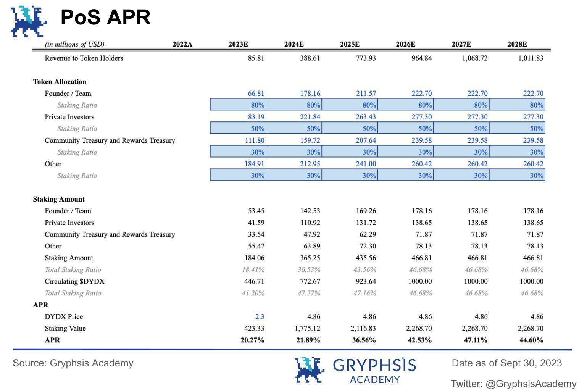The image size is (587, 392).
Task: Click the Circulating $DYDX row label
Action: coord(74,282)
